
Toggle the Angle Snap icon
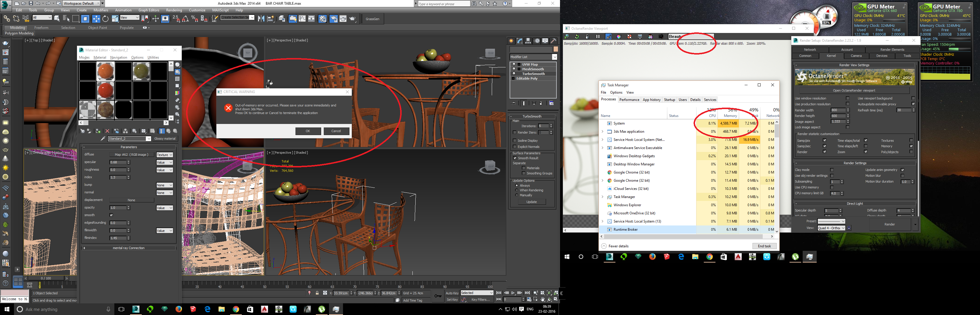coord(185,19)
